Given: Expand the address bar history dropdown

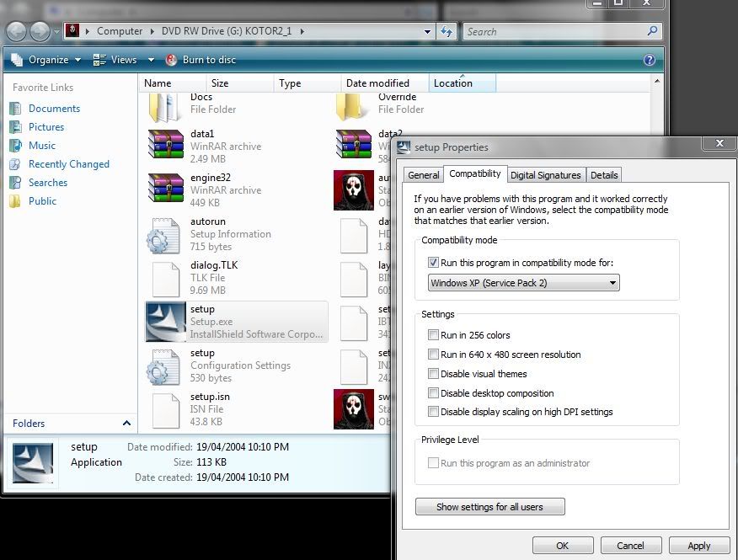Looking at the screenshot, I should point(427,31).
